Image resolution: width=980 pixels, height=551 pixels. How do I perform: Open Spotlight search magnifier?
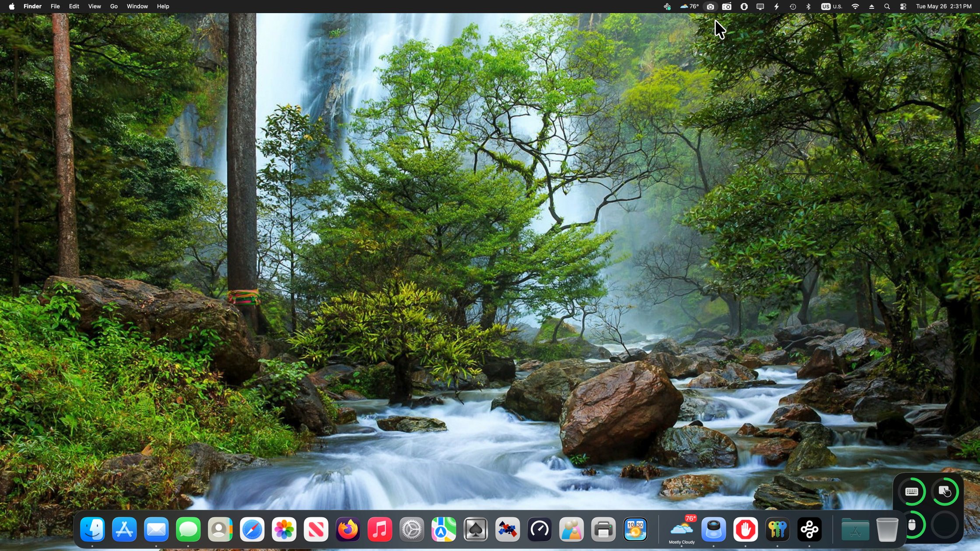point(887,7)
